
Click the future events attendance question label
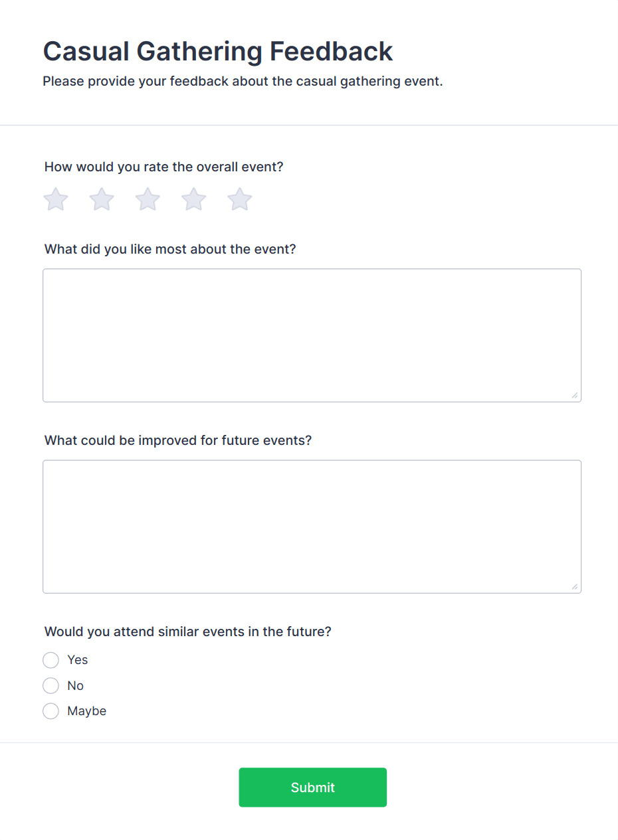(x=188, y=631)
